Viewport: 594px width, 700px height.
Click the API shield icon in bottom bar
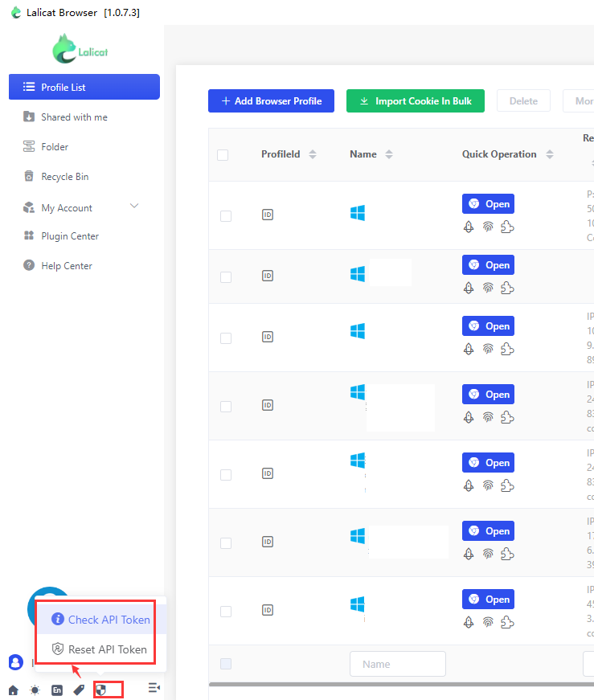101,690
